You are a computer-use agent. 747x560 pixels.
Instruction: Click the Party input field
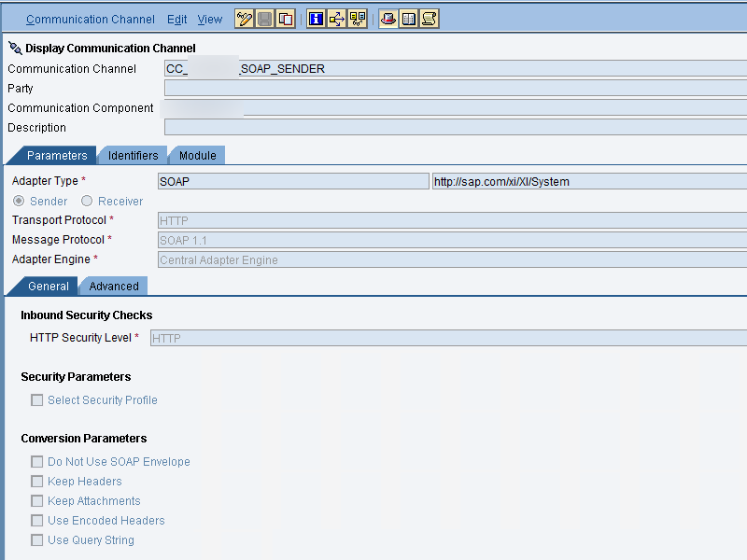pos(456,88)
